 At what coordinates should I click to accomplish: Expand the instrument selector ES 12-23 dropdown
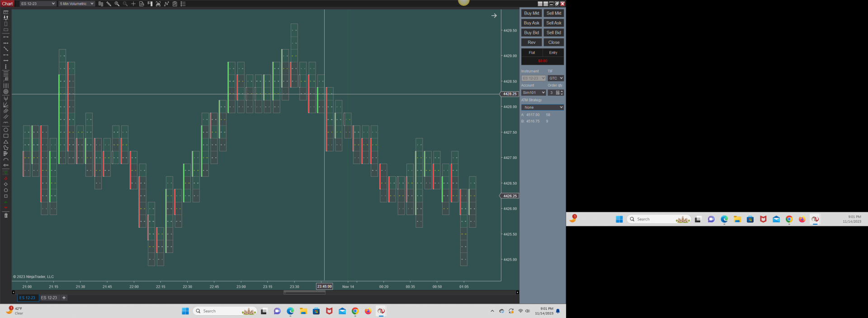38,4
